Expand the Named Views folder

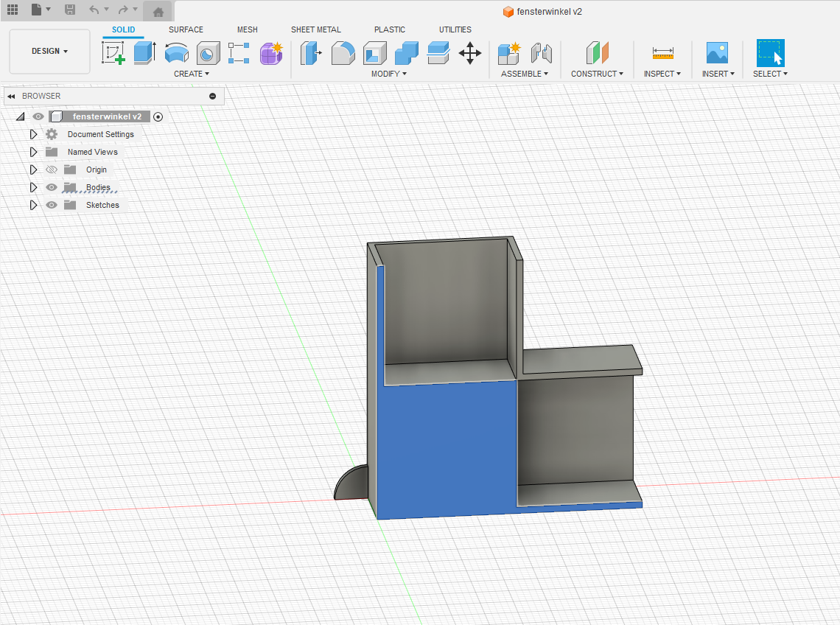33,152
